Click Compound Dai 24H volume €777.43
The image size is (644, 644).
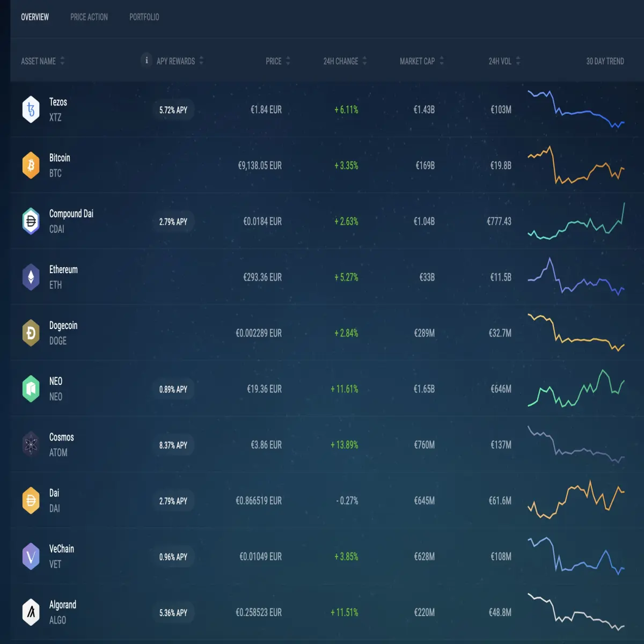pyautogui.click(x=499, y=222)
